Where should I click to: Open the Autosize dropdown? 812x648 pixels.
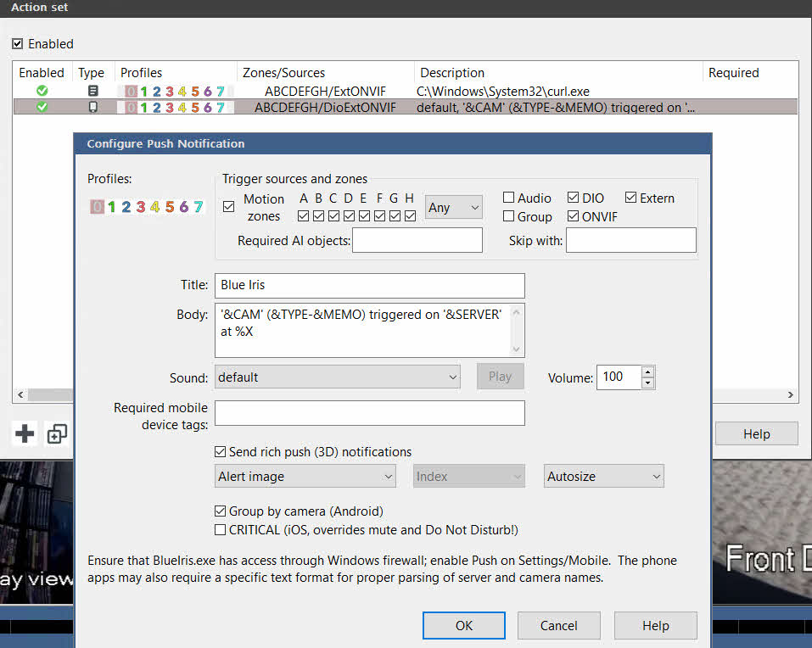(604, 476)
